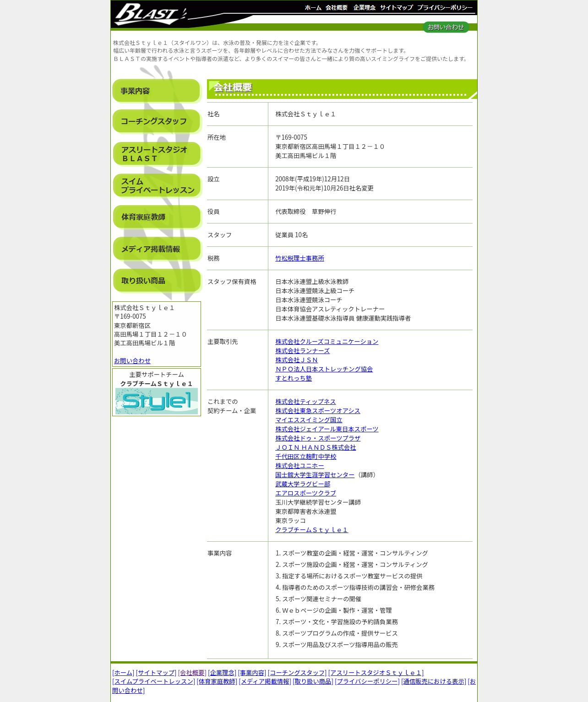Viewport: 588px width, 702px height.
Task: Open アスリートスタジオ BLAST sidebar button
Action: (157, 154)
